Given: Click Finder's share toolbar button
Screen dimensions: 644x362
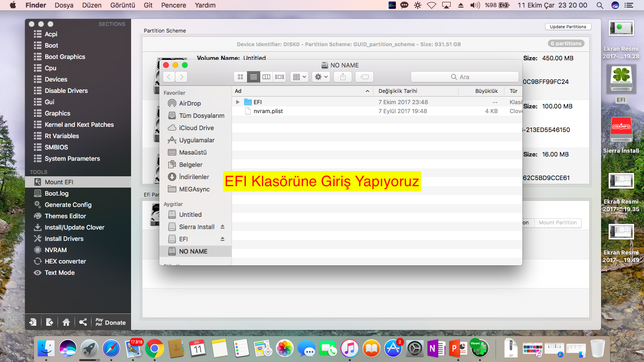Looking at the screenshot, I should 343,77.
